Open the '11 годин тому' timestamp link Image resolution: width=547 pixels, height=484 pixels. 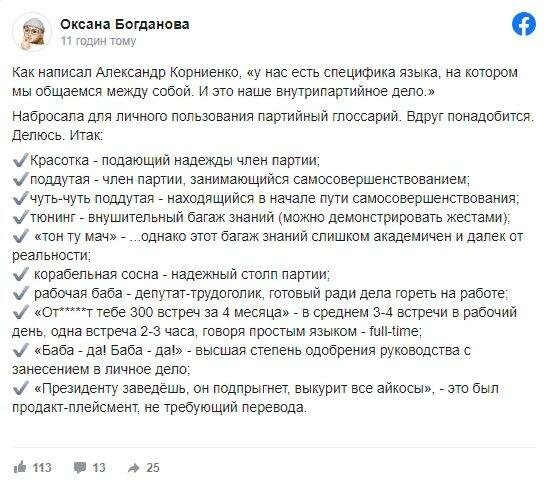pos(98,41)
